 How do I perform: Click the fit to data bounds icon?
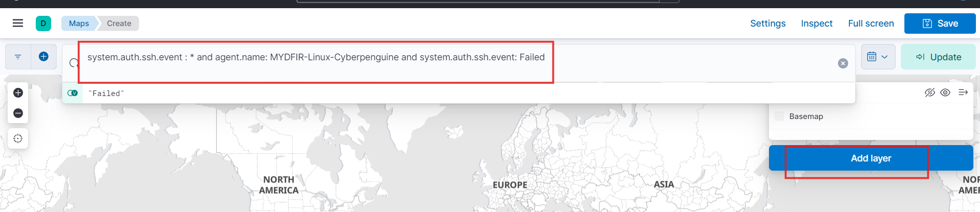(x=18, y=138)
